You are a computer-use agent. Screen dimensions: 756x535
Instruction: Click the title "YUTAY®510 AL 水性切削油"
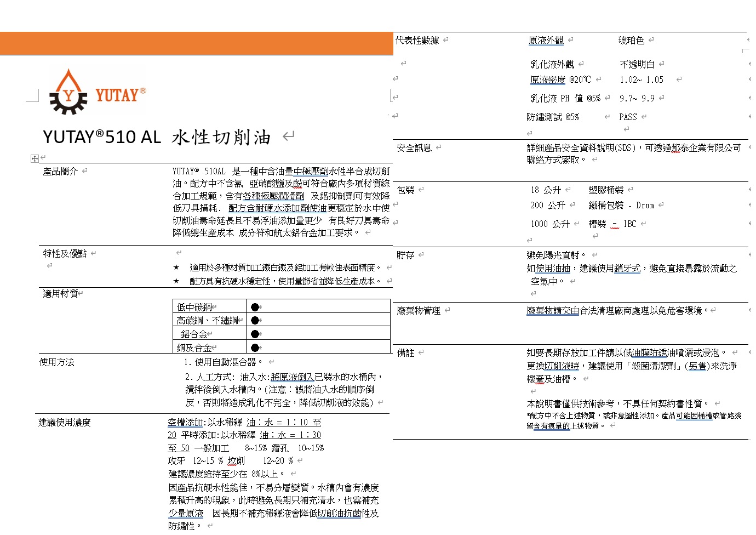coord(157,137)
